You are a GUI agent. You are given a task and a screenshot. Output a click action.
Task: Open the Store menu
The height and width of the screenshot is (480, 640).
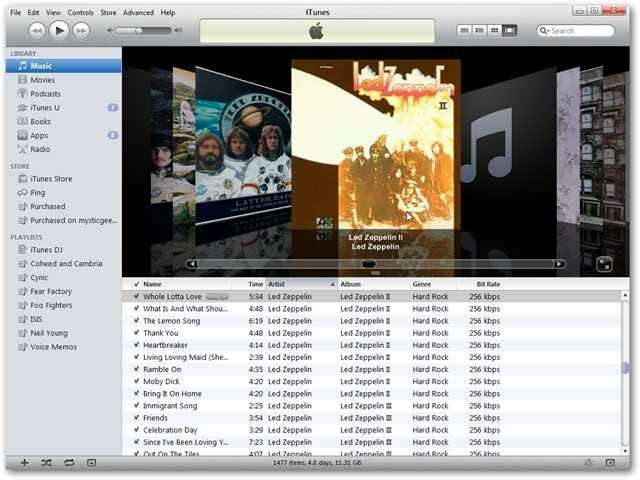108,13
